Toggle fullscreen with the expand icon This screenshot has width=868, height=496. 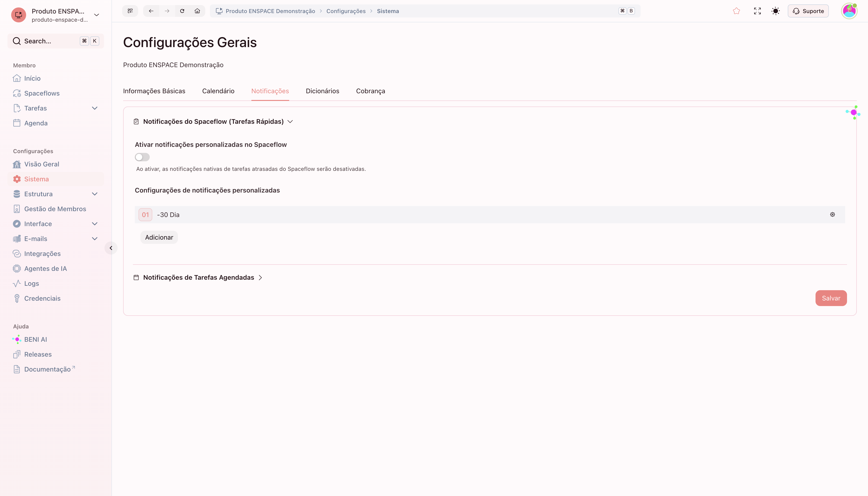click(x=757, y=11)
